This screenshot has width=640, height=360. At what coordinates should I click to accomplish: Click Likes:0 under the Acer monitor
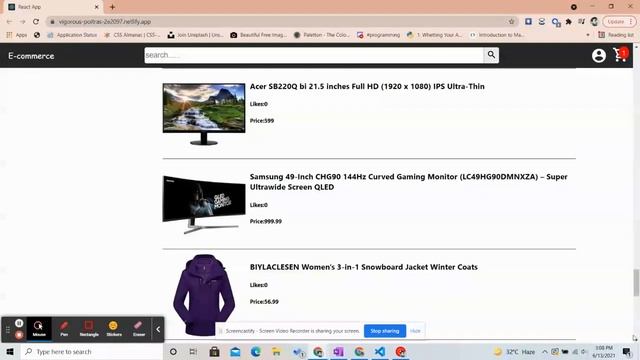[259, 104]
